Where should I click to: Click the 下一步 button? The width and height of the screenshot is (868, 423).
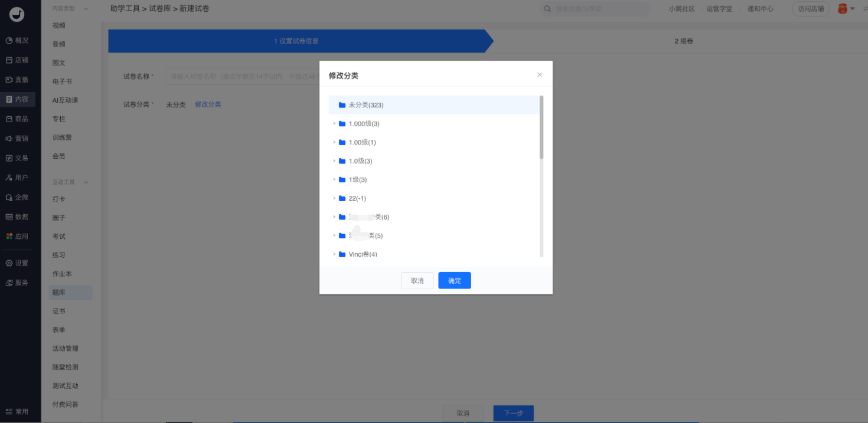point(514,414)
